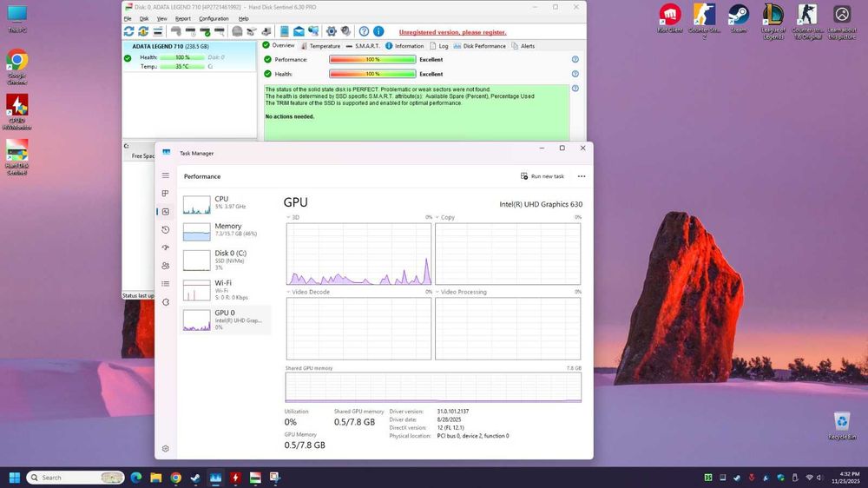
Task: Select CPU in Task Manager performance list
Action: coord(226,204)
